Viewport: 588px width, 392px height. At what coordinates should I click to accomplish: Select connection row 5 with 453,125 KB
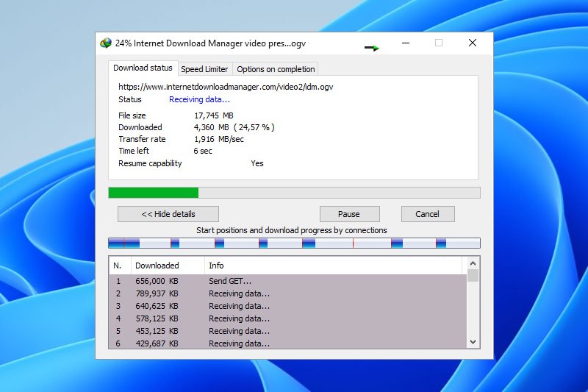click(x=287, y=331)
